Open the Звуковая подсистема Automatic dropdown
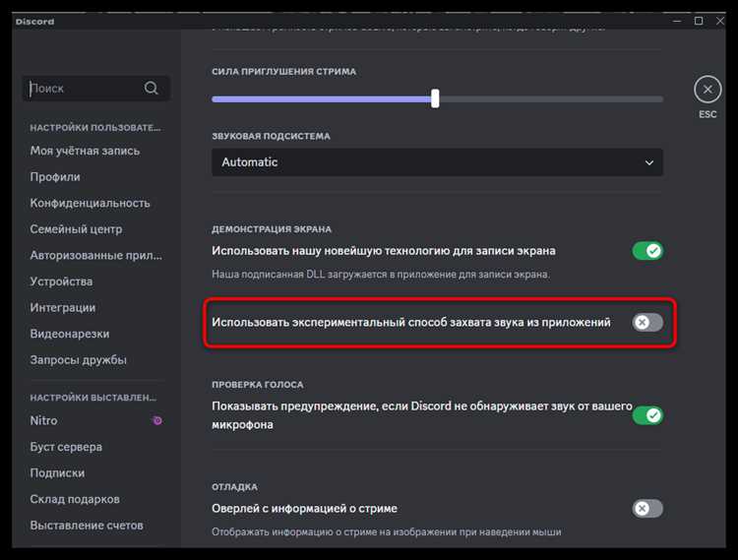Image resolution: width=738 pixels, height=560 pixels. click(x=437, y=162)
